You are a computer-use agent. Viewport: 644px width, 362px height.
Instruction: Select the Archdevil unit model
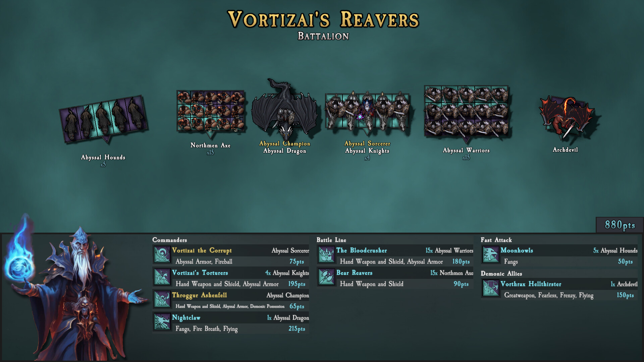coord(566,117)
